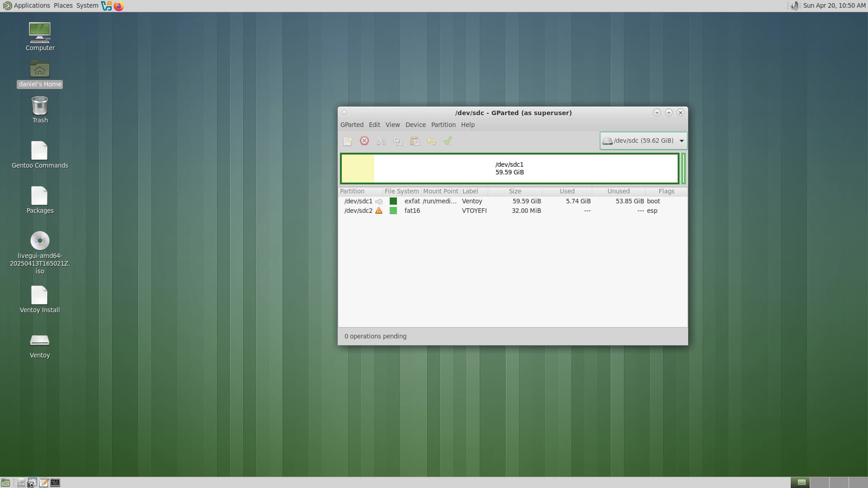
Task: Click the 59.59 GiB size cell
Action: pyautogui.click(x=527, y=202)
